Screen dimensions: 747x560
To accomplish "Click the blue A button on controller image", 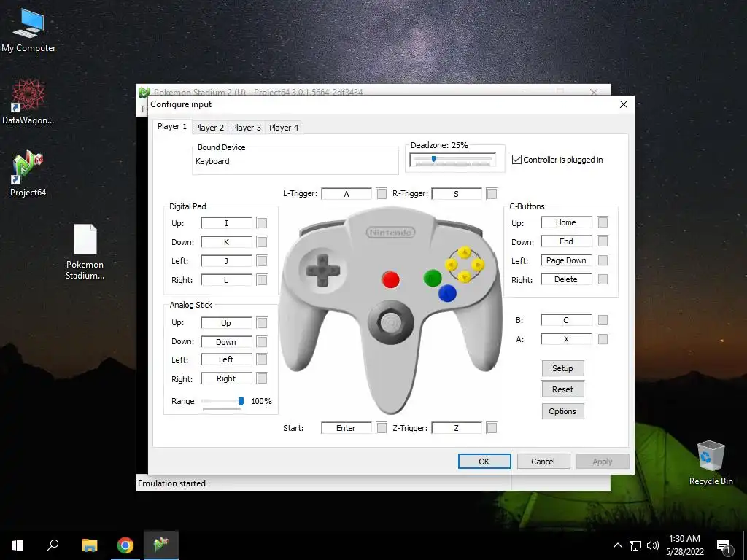I will coord(447,293).
